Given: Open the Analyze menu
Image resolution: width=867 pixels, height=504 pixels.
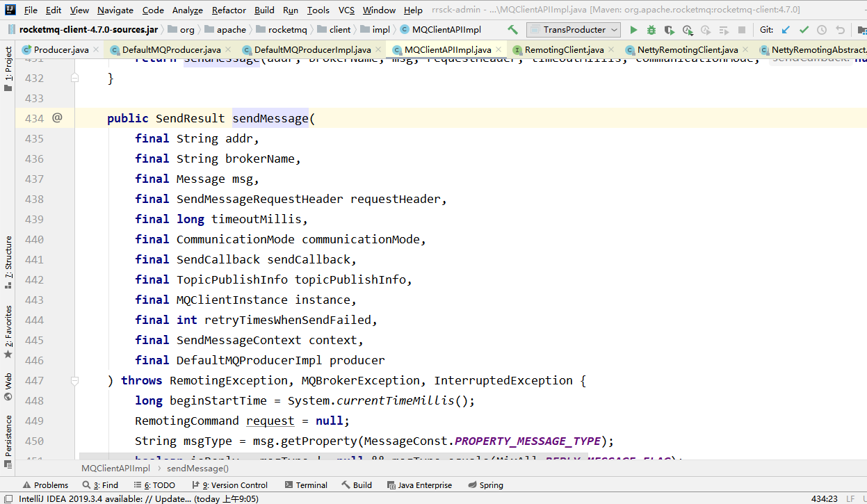Looking at the screenshot, I should point(187,10).
